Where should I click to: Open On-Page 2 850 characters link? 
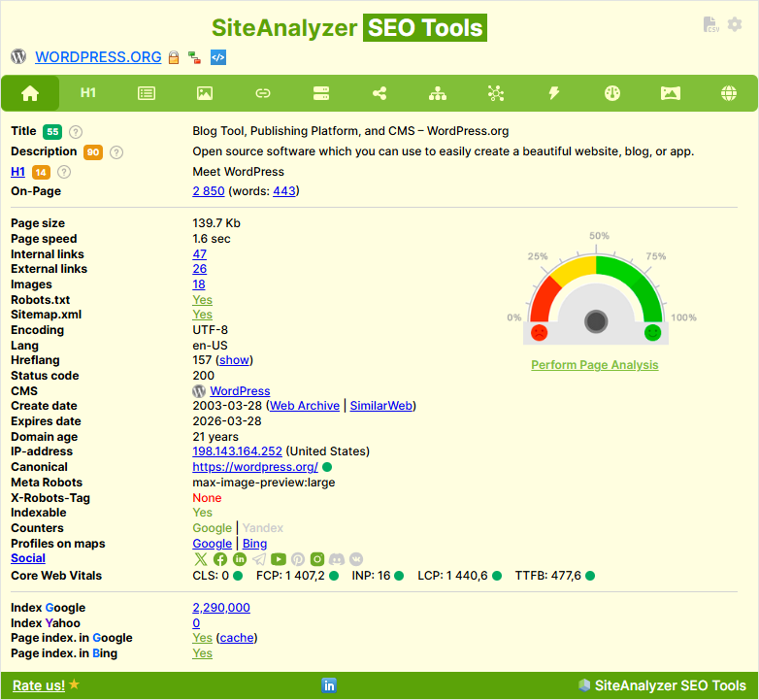tap(209, 191)
